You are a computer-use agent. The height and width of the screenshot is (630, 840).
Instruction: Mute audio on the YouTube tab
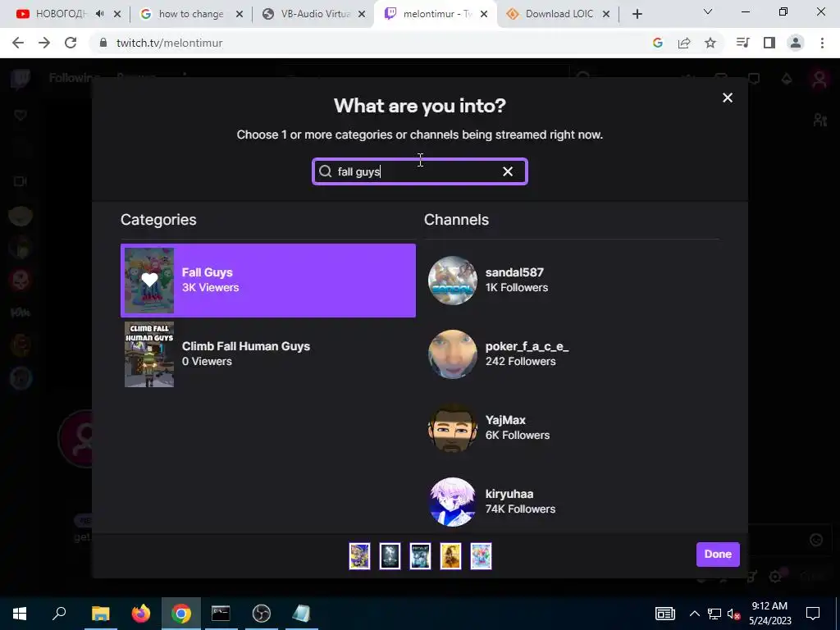[x=99, y=14]
